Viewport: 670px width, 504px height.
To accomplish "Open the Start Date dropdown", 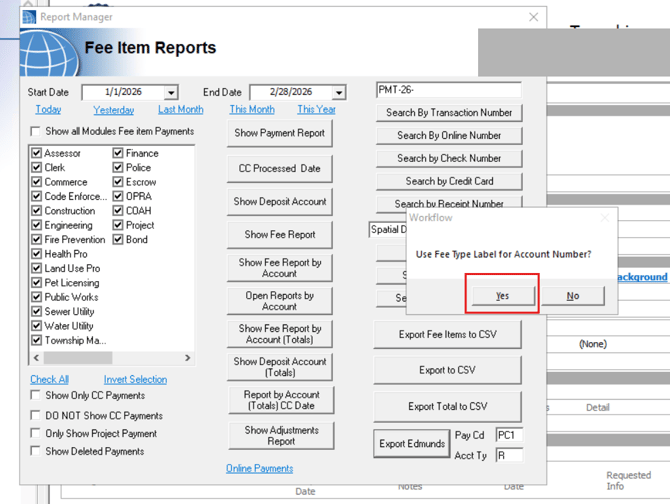I will click(x=171, y=93).
